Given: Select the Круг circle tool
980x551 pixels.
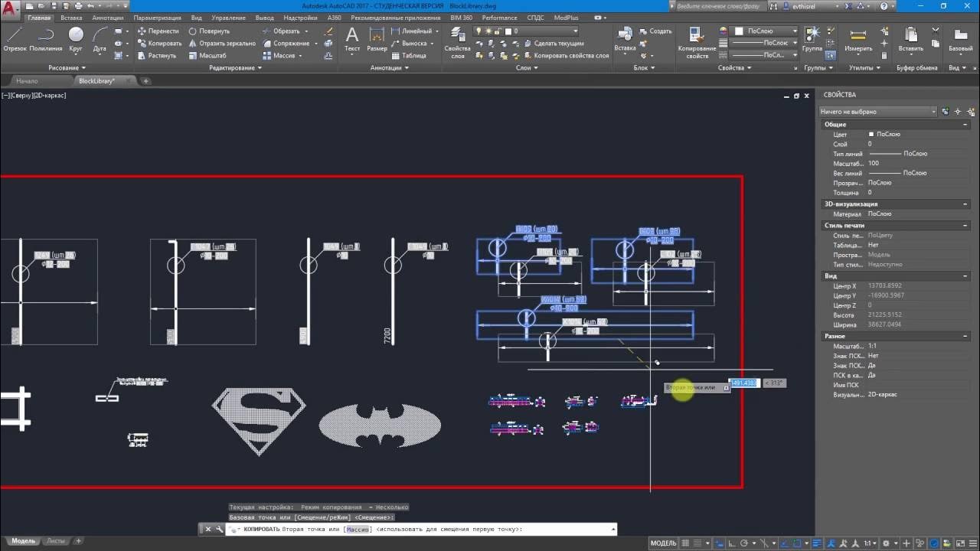Looking at the screenshot, I should coord(76,40).
